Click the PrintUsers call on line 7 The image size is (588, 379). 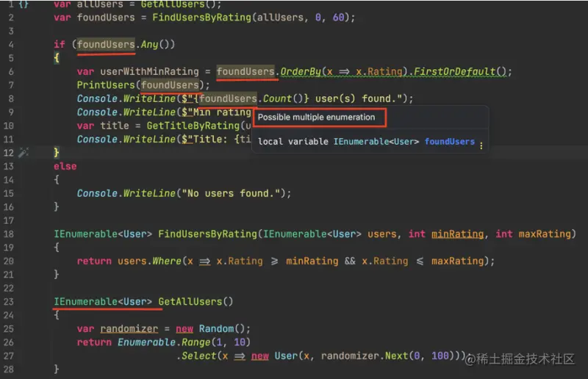106,85
